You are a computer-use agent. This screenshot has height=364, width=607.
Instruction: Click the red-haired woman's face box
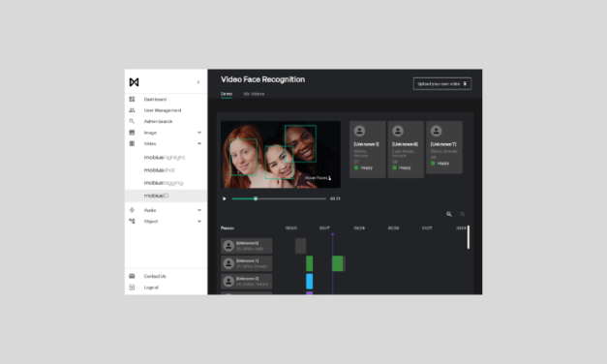[x=244, y=157]
